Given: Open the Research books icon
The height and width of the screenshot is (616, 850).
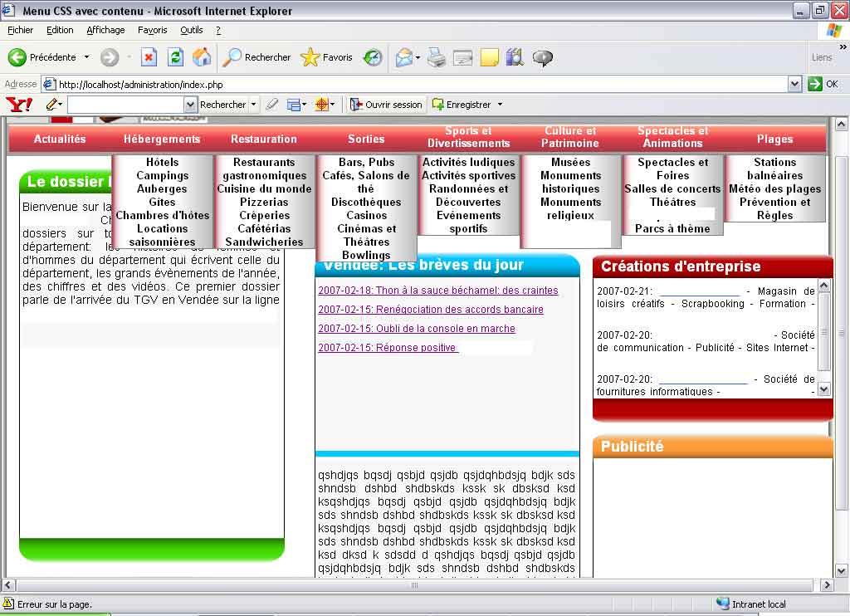Looking at the screenshot, I should point(515,57).
